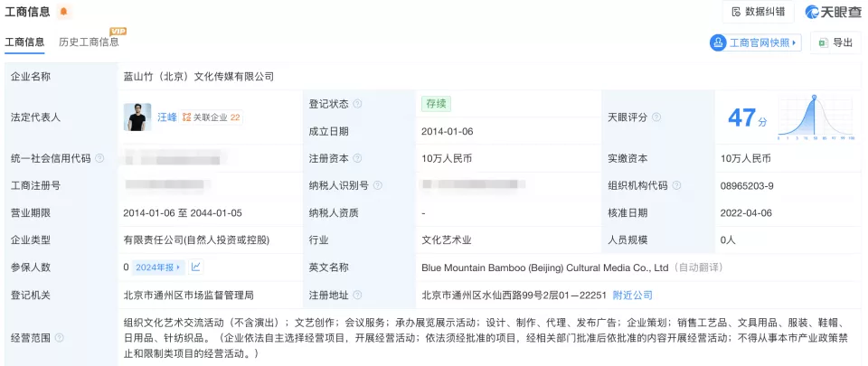Viewport: 868px width, 366px height.
Task: Click the 数据纠错 button
Action: pos(757,12)
